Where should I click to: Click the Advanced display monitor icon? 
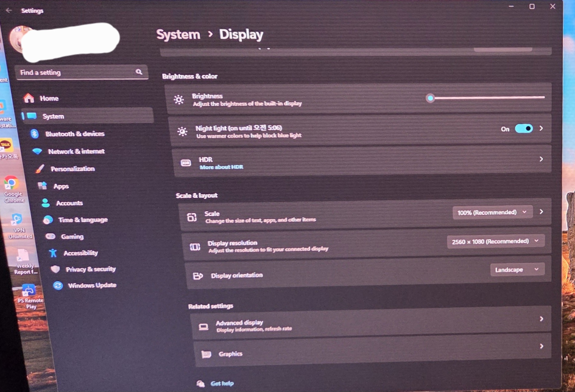point(203,326)
